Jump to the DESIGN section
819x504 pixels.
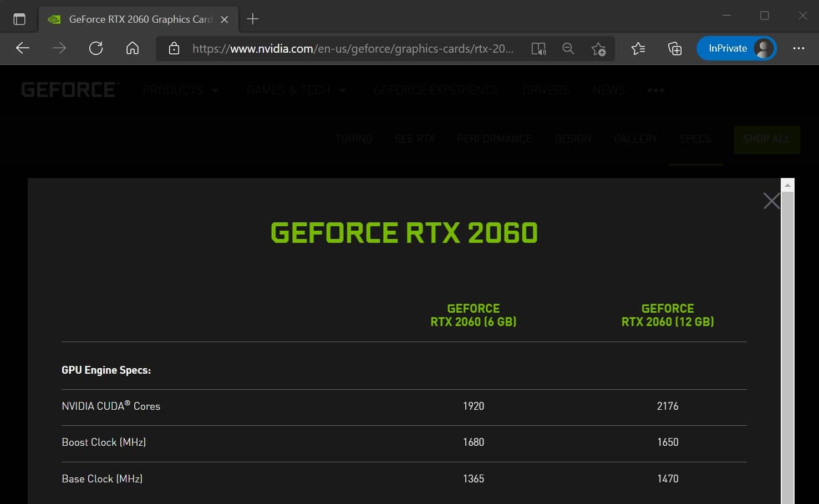[573, 139]
